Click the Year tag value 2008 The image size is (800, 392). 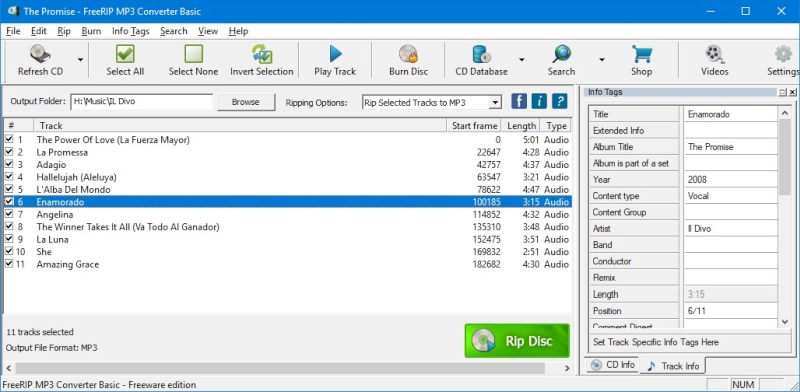click(731, 180)
